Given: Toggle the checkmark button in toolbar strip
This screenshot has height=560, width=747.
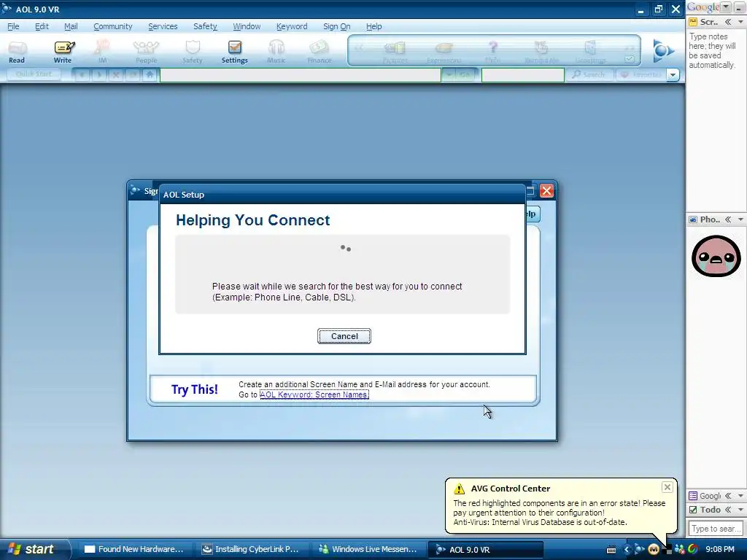Looking at the screenshot, I should point(630,59).
